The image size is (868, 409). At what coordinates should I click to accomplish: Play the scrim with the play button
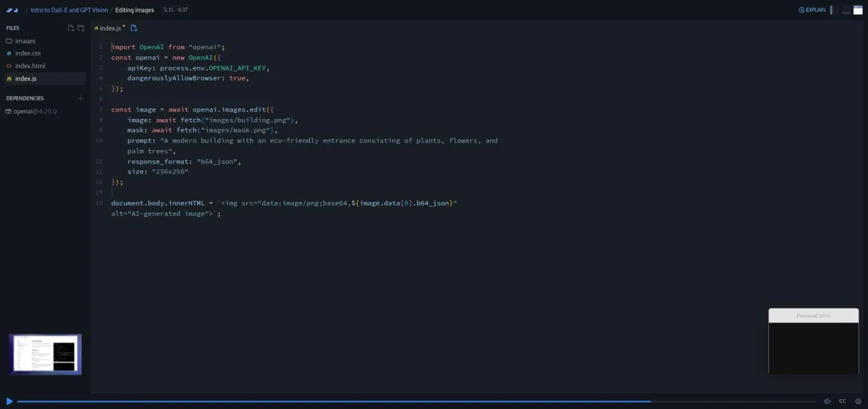(9, 401)
